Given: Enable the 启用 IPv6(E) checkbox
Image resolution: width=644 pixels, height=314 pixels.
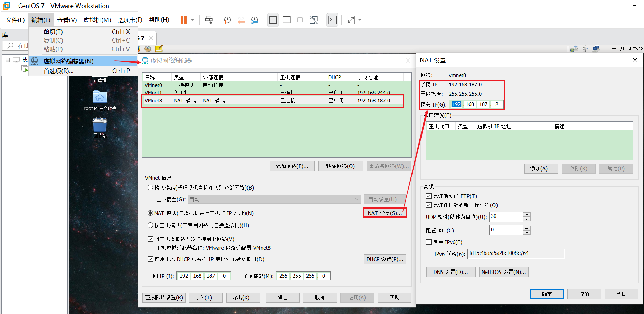Looking at the screenshot, I should click(x=429, y=242).
